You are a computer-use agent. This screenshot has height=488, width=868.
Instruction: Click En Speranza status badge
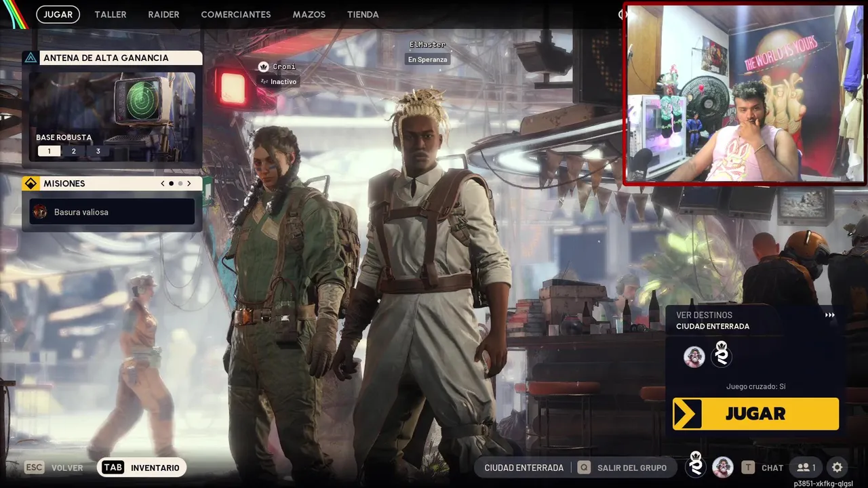click(x=428, y=60)
